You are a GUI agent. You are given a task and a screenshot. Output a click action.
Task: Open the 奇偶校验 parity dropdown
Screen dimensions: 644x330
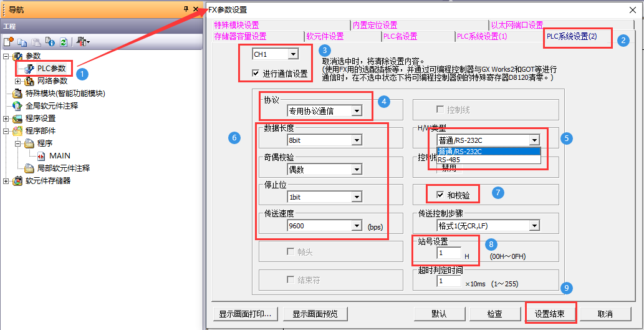[357, 169]
